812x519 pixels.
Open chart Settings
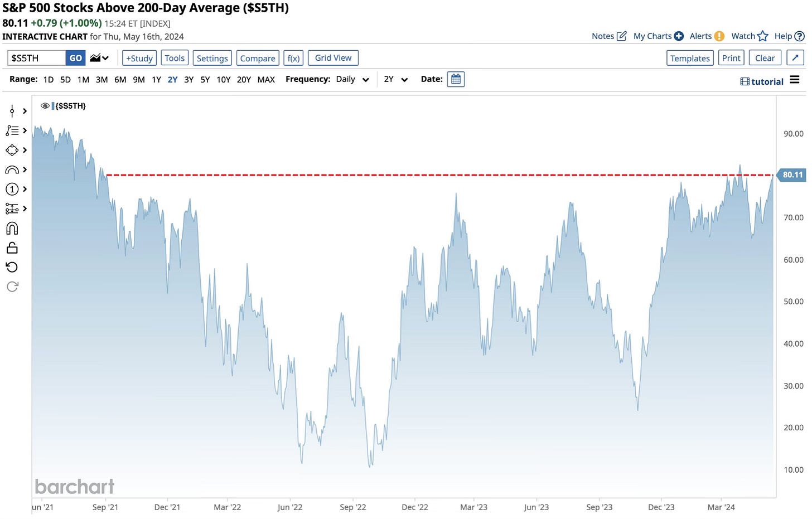pos(212,58)
